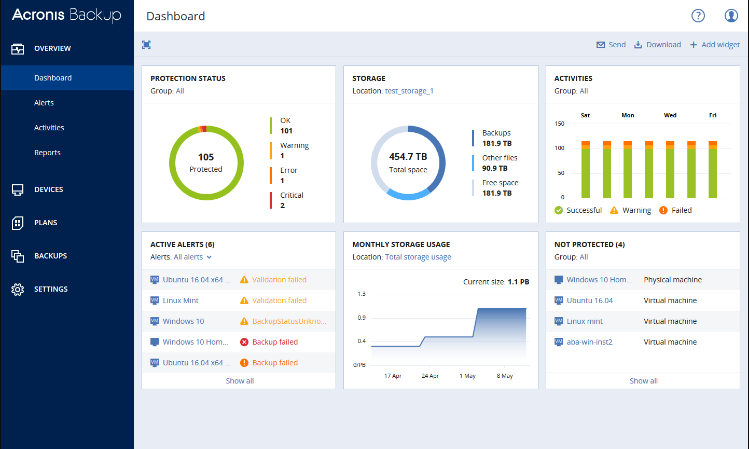Open the help question mark icon

pyautogui.click(x=698, y=16)
